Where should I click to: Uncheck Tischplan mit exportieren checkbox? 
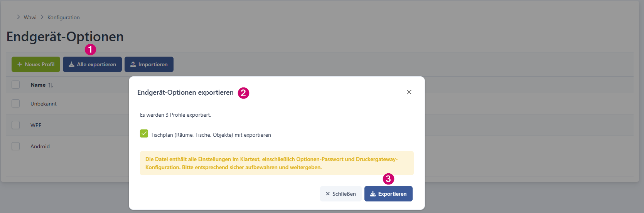(x=144, y=134)
